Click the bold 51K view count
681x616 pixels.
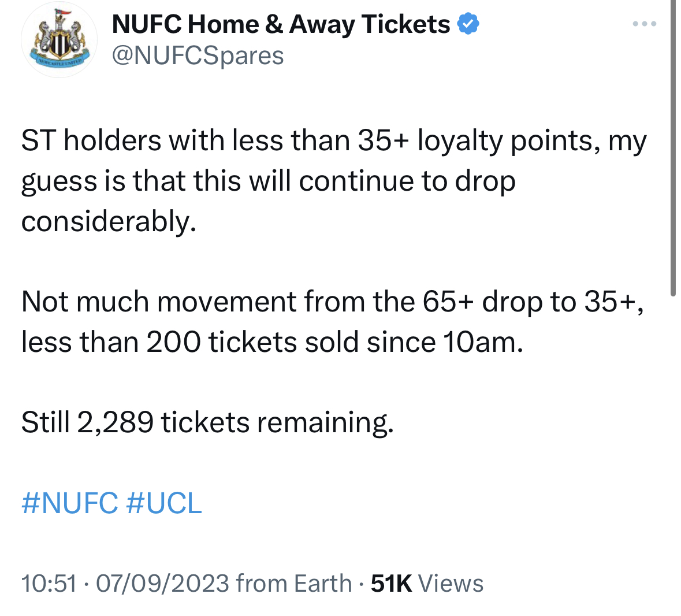tap(391, 584)
